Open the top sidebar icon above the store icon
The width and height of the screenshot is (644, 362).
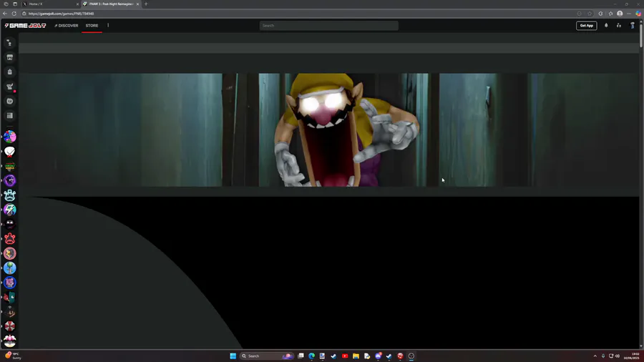[x=10, y=43]
